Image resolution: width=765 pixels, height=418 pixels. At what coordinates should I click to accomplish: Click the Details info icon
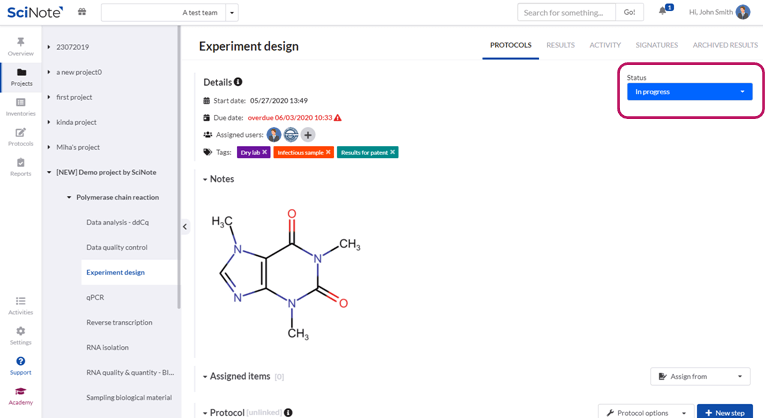(x=238, y=82)
